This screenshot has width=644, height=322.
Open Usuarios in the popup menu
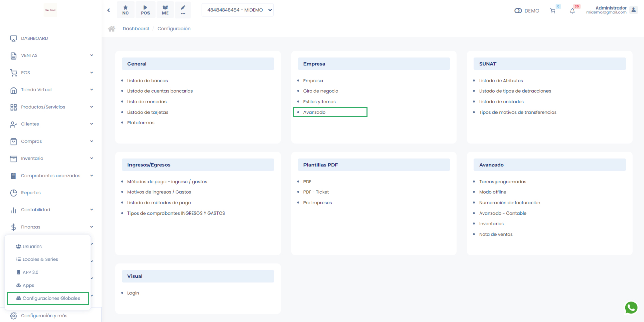32,247
